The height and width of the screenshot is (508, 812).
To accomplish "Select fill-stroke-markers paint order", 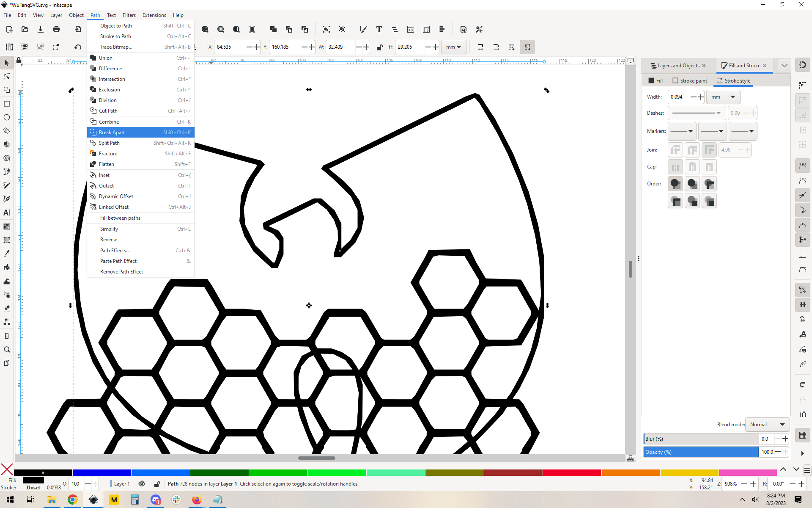I will coord(675,184).
